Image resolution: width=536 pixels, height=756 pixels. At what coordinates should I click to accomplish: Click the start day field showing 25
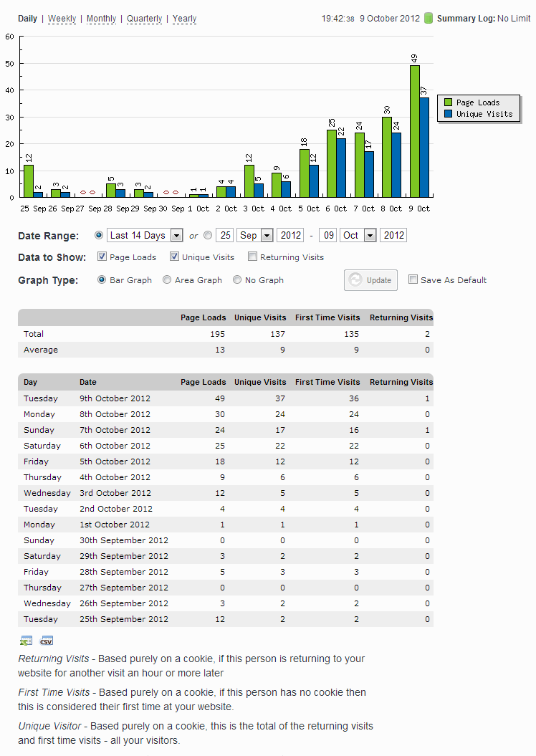(x=225, y=235)
